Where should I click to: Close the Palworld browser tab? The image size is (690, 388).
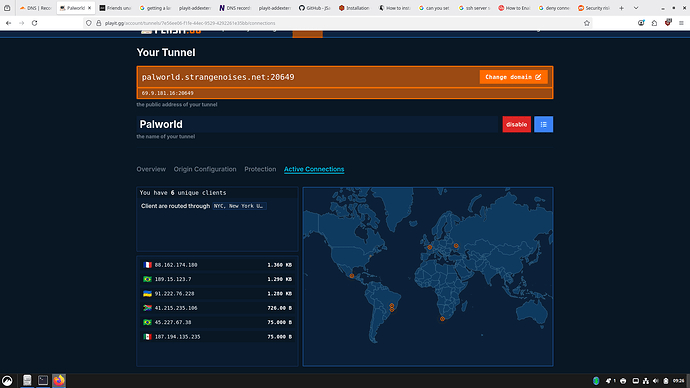(89, 8)
